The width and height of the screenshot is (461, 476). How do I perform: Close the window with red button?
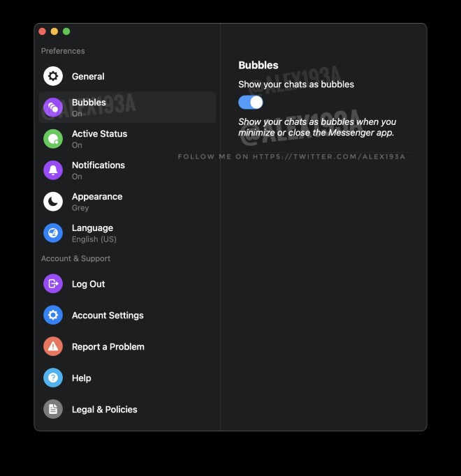(42, 31)
